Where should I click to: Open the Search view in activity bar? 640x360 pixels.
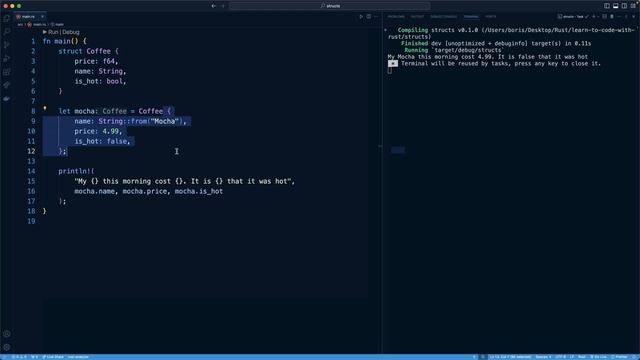tap(7, 31)
